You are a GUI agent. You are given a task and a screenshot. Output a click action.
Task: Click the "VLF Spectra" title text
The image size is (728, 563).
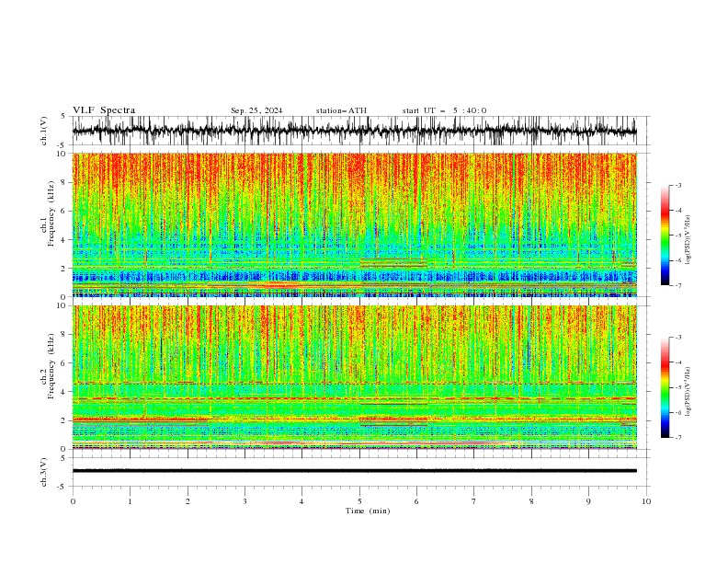pyautogui.click(x=104, y=110)
